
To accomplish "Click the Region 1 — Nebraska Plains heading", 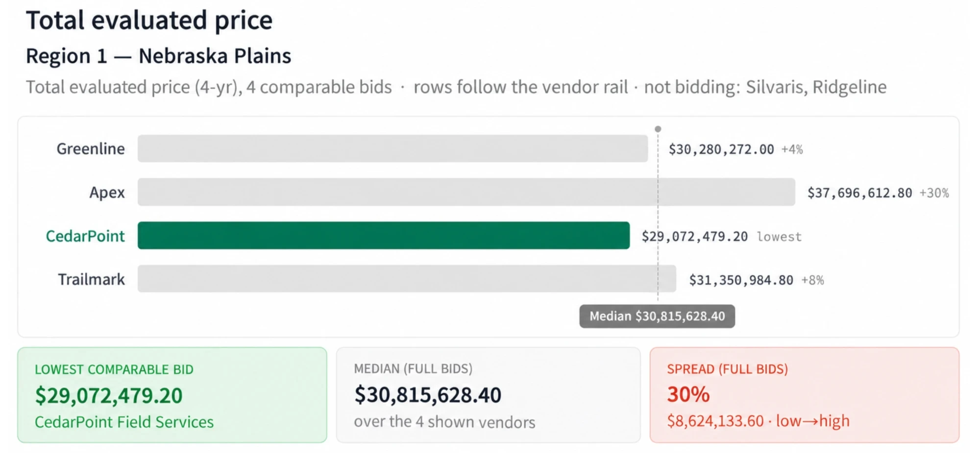I will 158,56.
